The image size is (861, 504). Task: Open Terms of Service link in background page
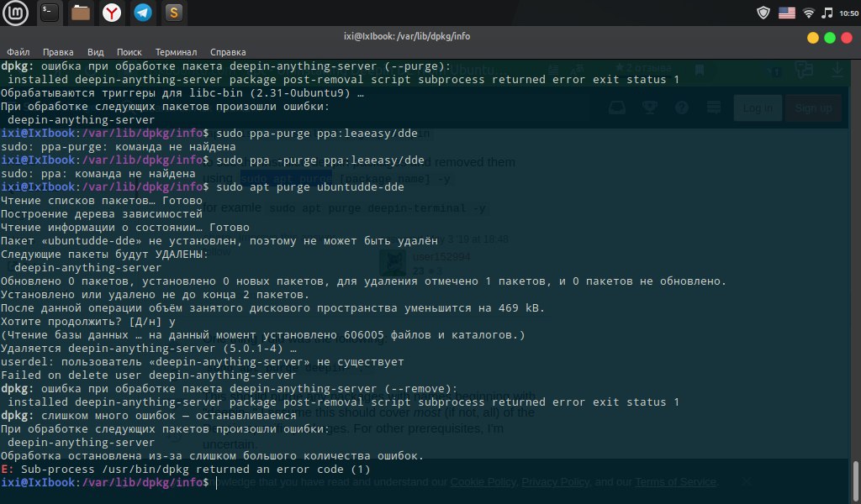point(675,482)
